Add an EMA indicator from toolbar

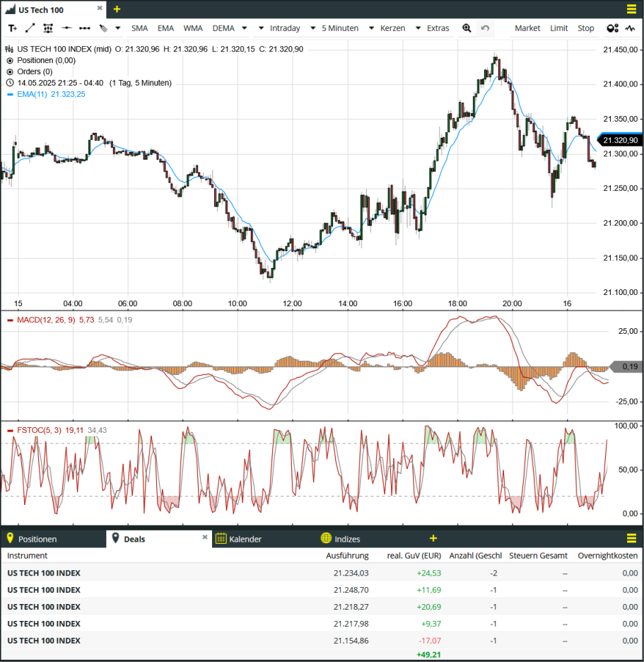click(x=165, y=28)
